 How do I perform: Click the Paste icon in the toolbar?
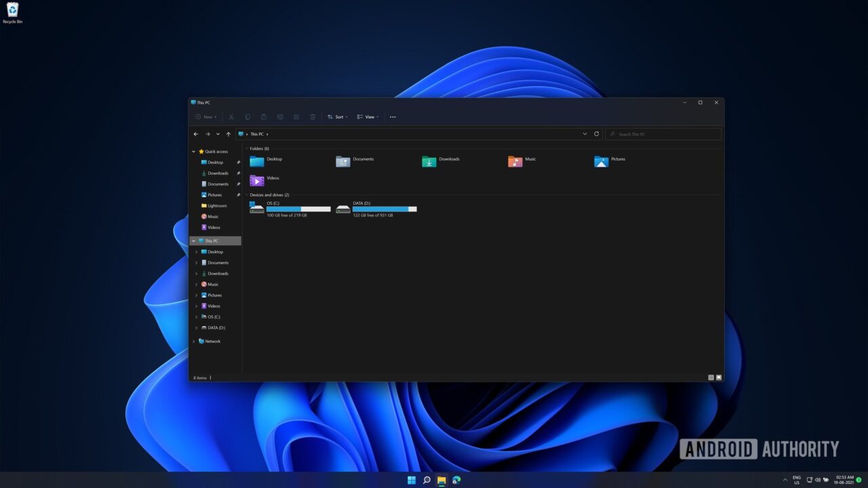point(264,117)
